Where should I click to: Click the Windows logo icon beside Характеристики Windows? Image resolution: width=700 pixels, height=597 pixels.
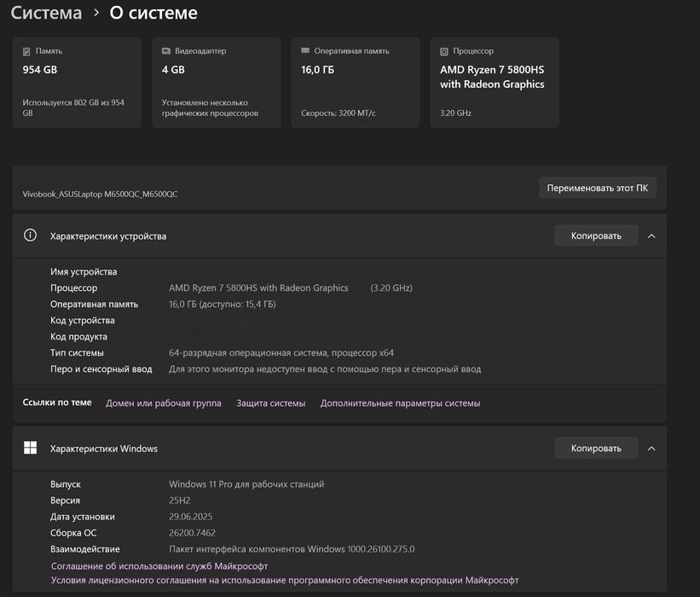[31, 448]
